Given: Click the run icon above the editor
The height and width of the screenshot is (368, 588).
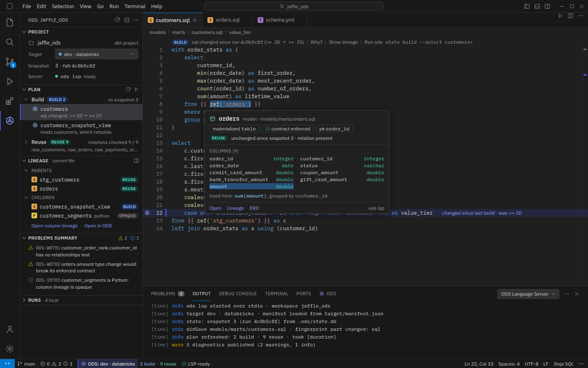Looking at the screenshot, I should pos(560,16).
